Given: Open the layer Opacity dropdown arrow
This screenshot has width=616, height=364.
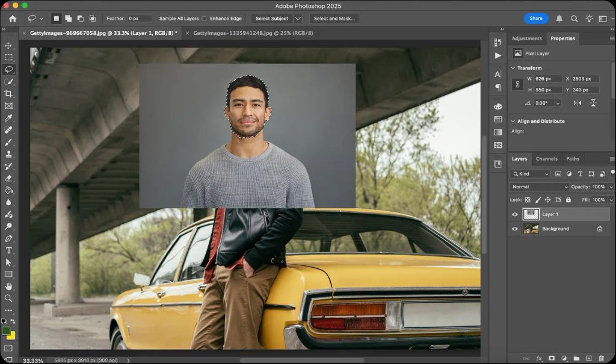Looking at the screenshot, I should (611, 187).
